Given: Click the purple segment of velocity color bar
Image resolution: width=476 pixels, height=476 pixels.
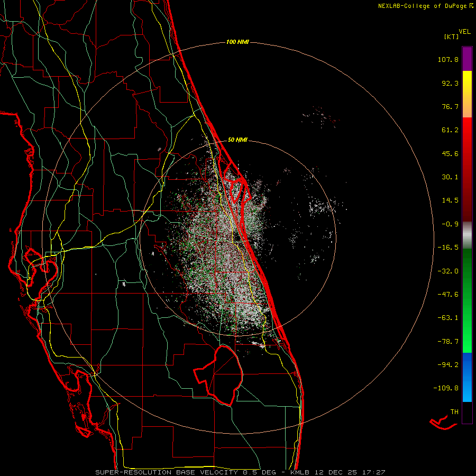Looking at the screenshot, I should (x=467, y=59).
